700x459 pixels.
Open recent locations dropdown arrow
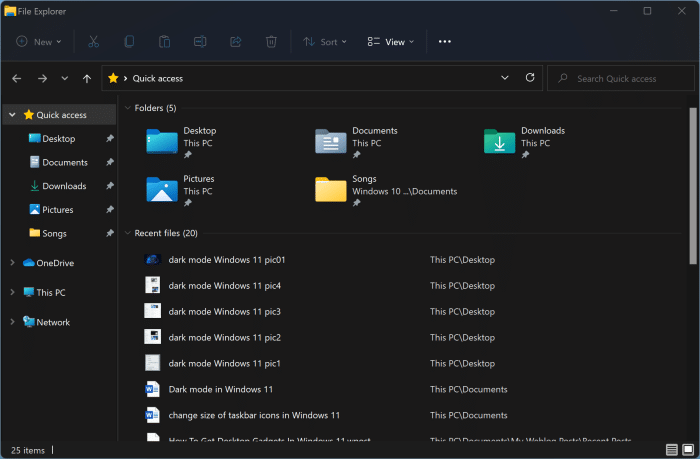65,79
